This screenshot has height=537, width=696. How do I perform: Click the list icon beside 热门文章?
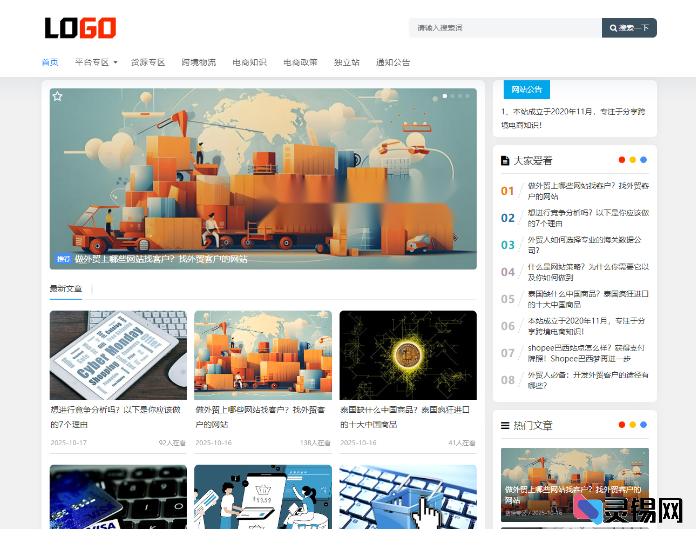click(x=505, y=426)
